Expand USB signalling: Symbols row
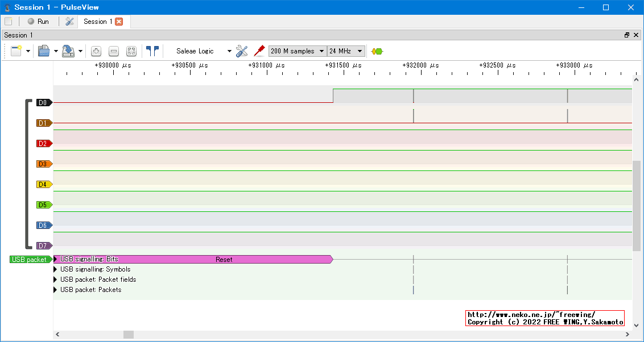The width and height of the screenshot is (644, 342). click(x=56, y=269)
